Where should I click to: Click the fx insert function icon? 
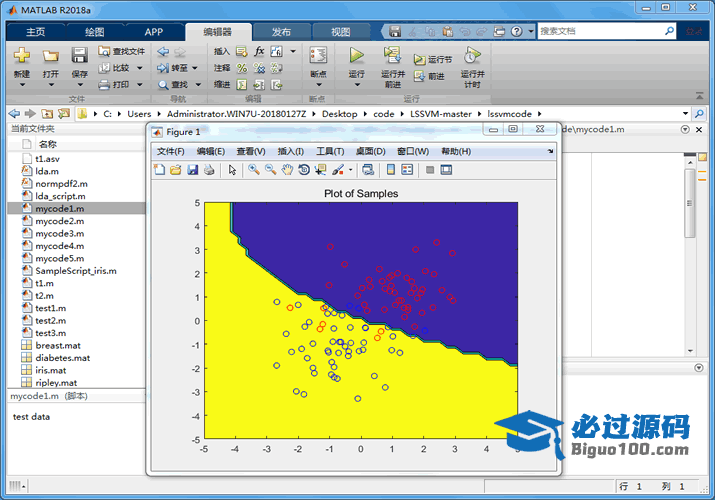259,51
